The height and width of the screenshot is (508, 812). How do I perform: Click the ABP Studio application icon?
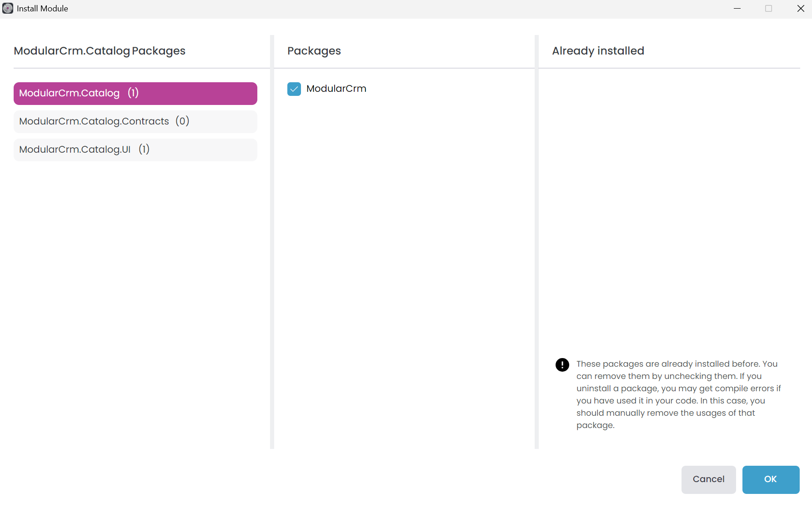tap(7, 8)
